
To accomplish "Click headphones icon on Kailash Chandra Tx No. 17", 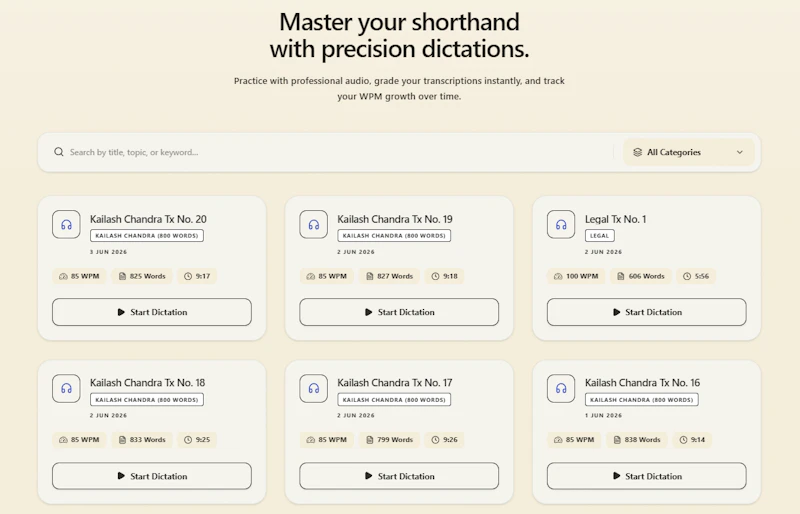I will pos(314,388).
